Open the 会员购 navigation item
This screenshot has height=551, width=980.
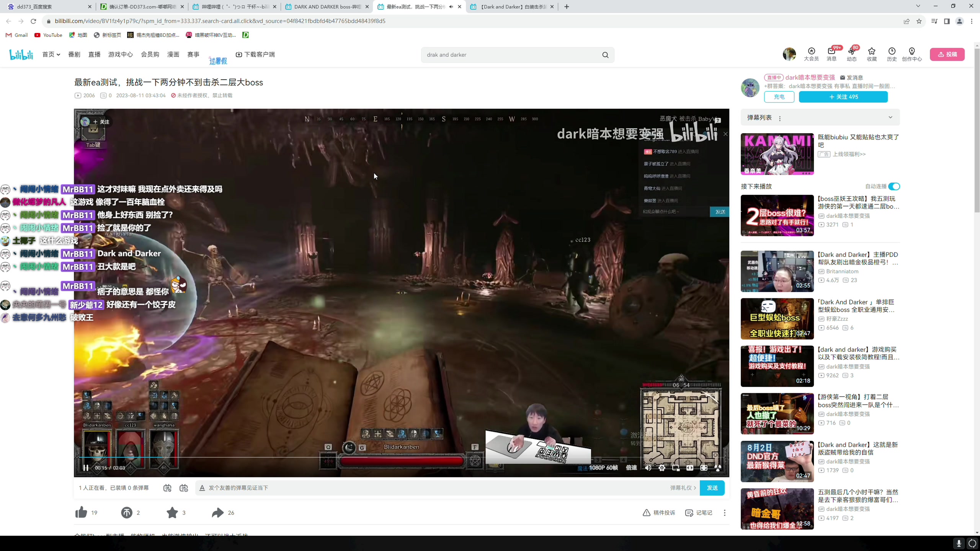pyautogui.click(x=150, y=54)
